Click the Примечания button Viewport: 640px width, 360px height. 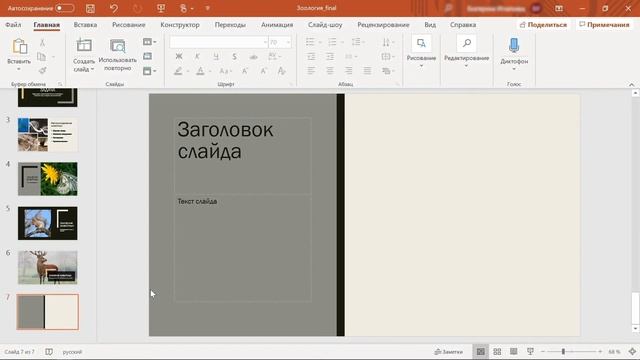pyautogui.click(x=604, y=25)
